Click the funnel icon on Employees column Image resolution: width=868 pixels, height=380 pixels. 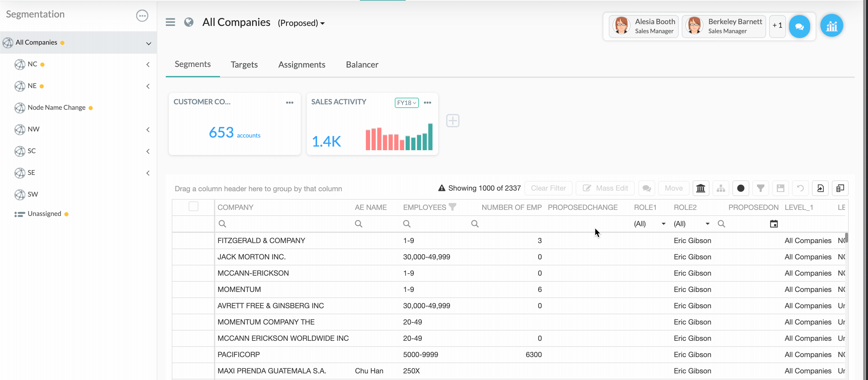click(452, 207)
